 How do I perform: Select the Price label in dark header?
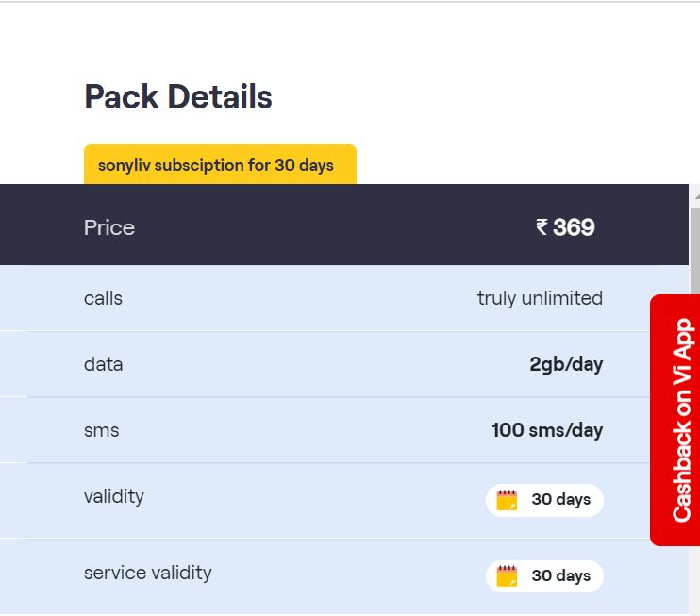tap(109, 227)
